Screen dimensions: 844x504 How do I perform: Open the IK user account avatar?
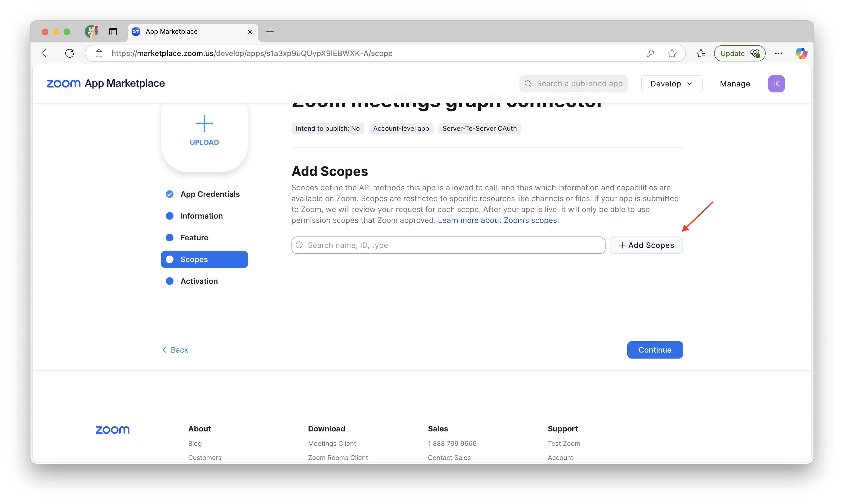tap(776, 83)
